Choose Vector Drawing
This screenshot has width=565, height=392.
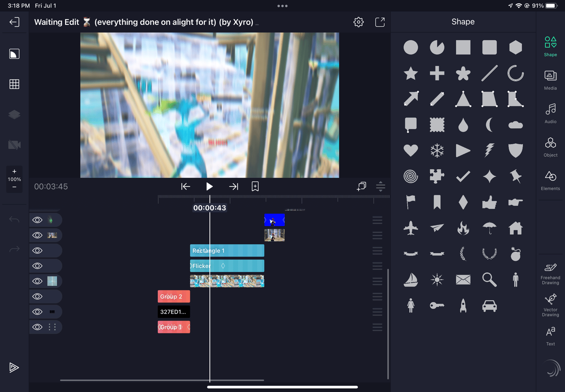tap(550, 305)
